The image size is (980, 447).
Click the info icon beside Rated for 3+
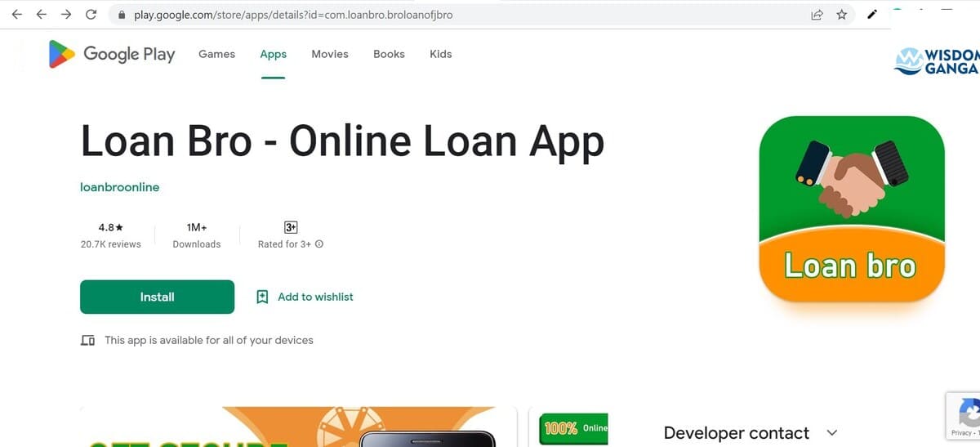[x=319, y=244]
